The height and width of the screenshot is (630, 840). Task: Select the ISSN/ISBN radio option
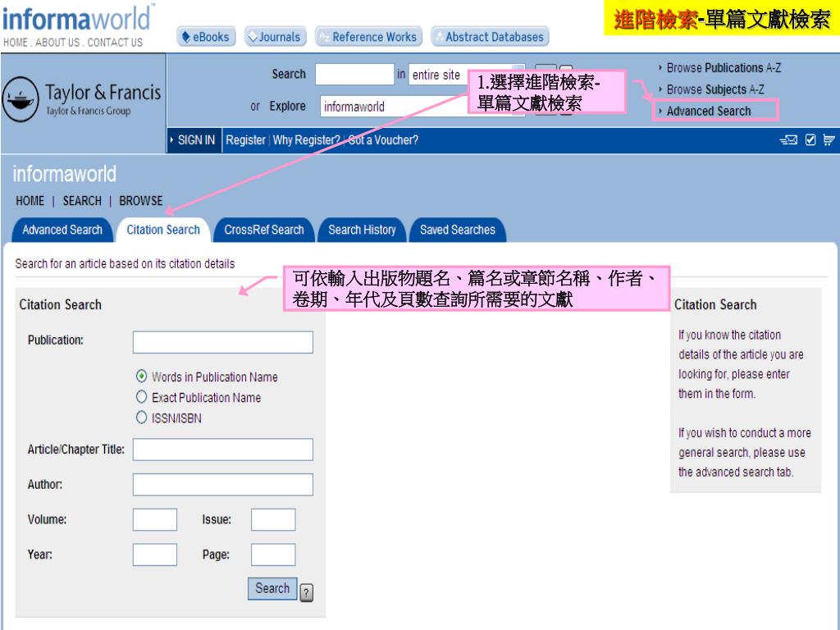(x=141, y=418)
